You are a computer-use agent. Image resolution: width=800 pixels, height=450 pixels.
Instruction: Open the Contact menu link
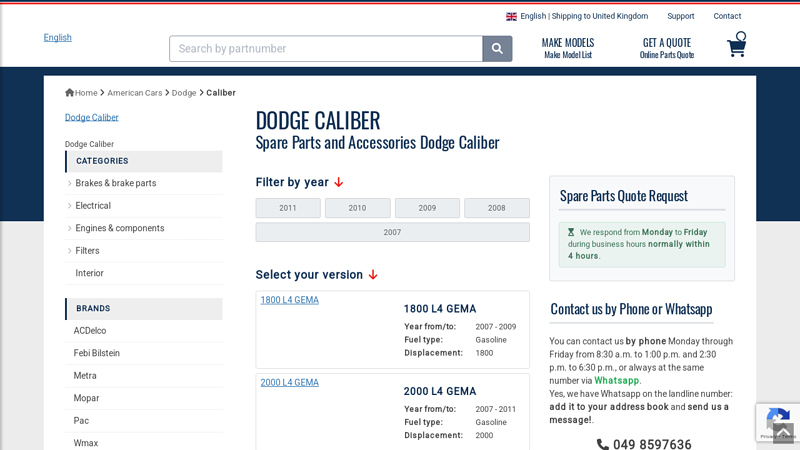tap(727, 16)
